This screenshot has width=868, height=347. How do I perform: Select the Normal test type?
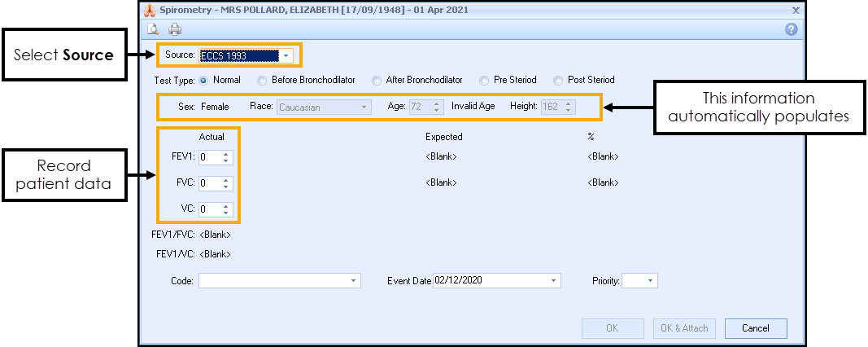click(x=203, y=80)
